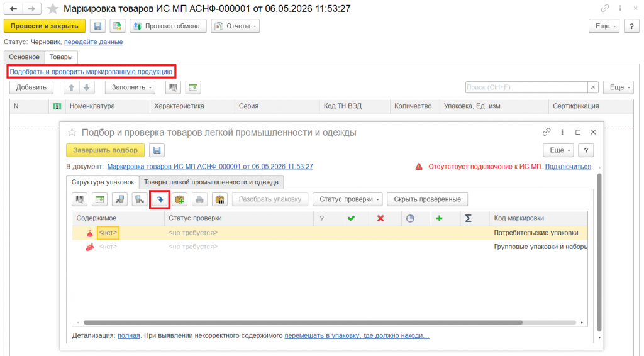Open Протокол обмена

pos(168,26)
